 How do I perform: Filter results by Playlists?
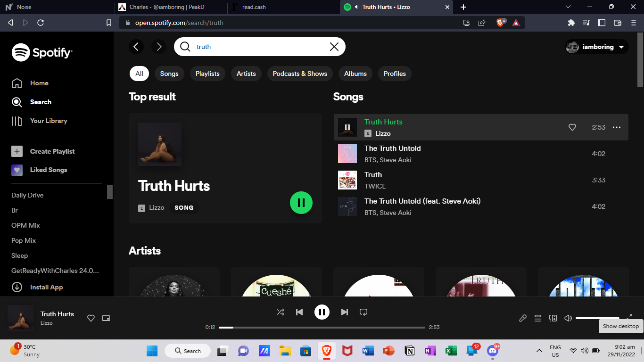point(207,74)
